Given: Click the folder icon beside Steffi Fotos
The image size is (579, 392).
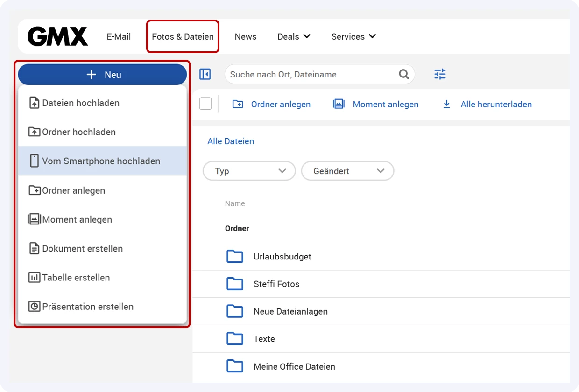Looking at the screenshot, I should point(235,284).
